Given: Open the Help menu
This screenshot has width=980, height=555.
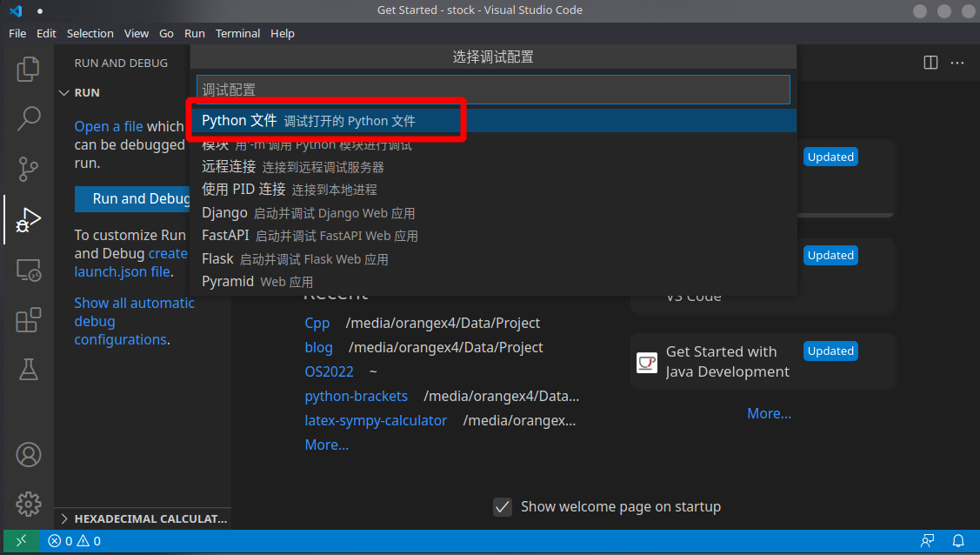Looking at the screenshot, I should (x=283, y=33).
